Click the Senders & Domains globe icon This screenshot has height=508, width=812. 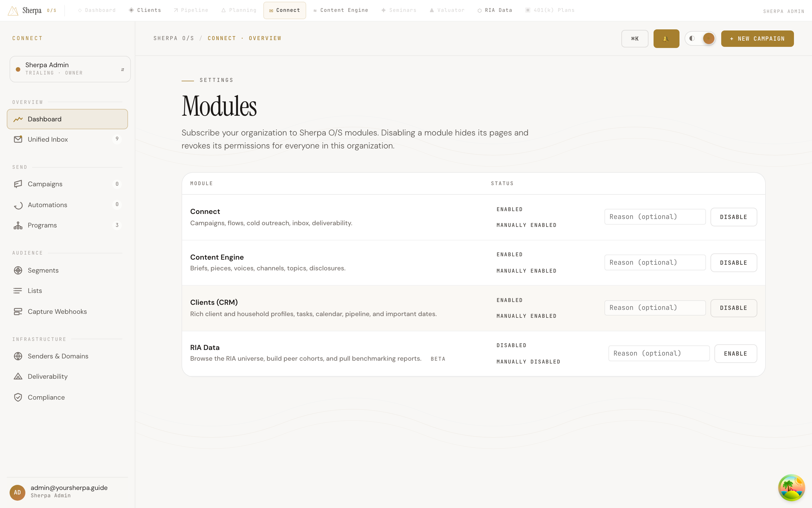[x=18, y=356]
